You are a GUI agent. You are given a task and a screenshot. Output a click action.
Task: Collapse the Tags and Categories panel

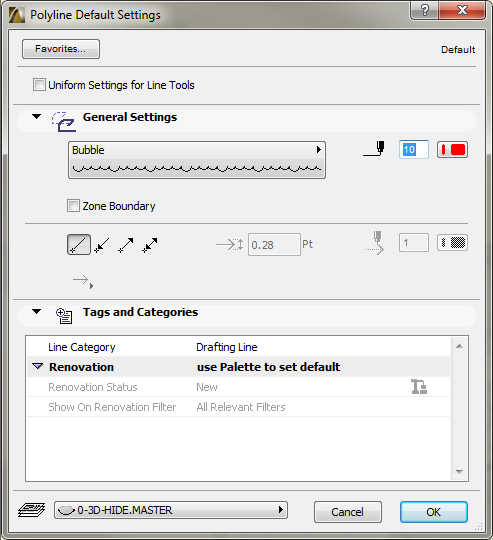(x=36, y=311)
